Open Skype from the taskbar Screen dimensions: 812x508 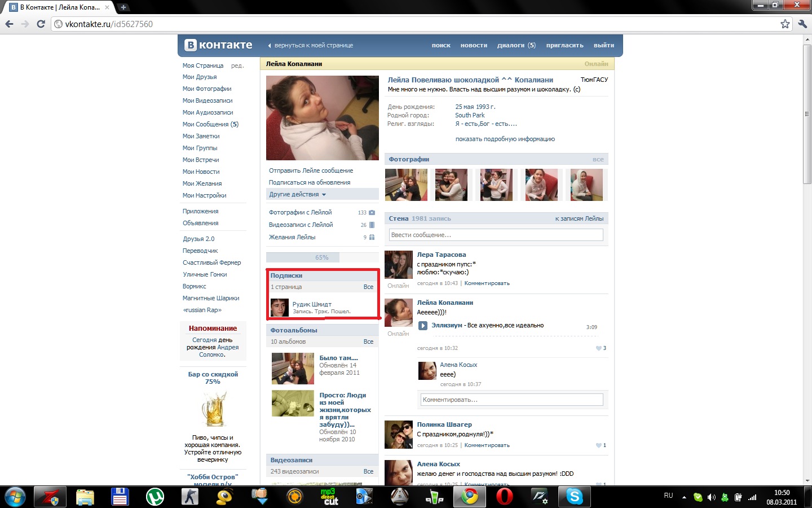coord(574,497)
